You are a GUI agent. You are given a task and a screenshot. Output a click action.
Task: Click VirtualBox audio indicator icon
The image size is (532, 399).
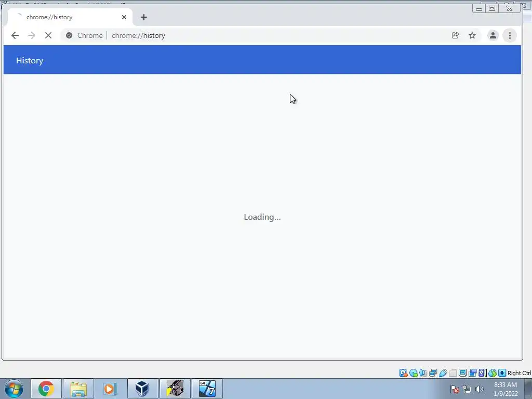click(x=423, y=373)
